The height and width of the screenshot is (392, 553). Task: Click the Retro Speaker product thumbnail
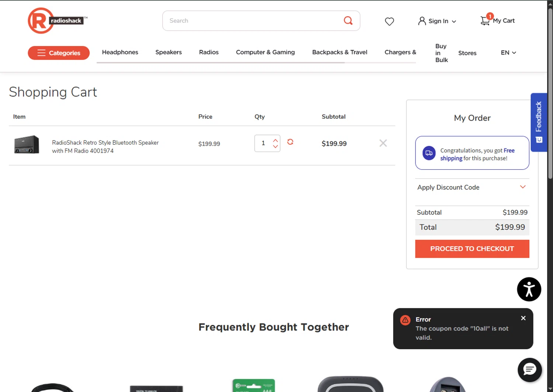click(27, 144)
